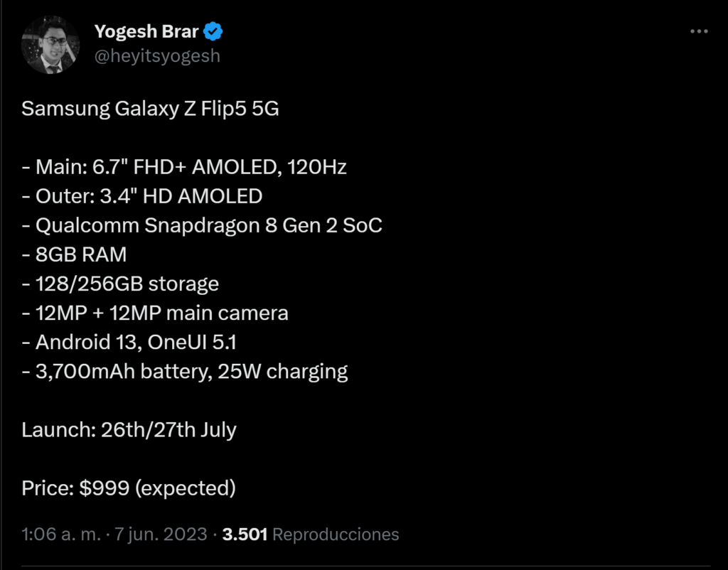Screen dimensions: 728x570
Task: Click the Outer 3.4" HD AMOLED line
Action: point(142,197)
